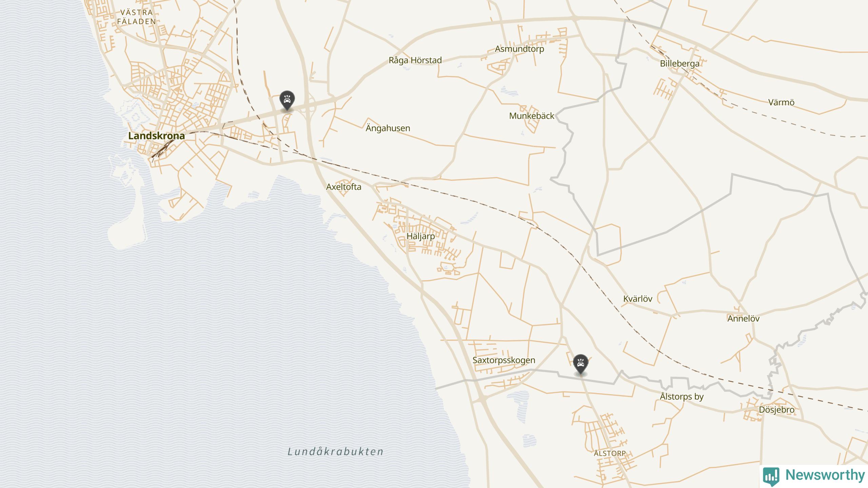The height and width of the screenshot is (488, 868).
Task: Click the Västra Fäladen district label
Action: 137,17
